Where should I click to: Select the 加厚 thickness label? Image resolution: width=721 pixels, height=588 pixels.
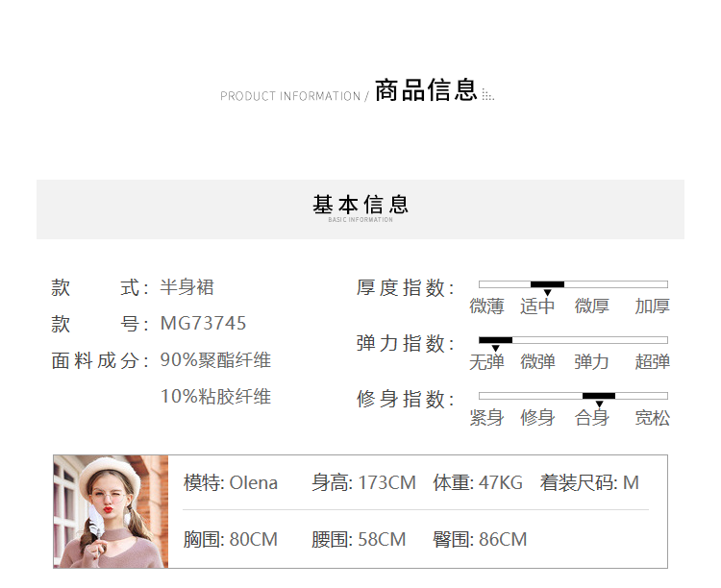652,306
